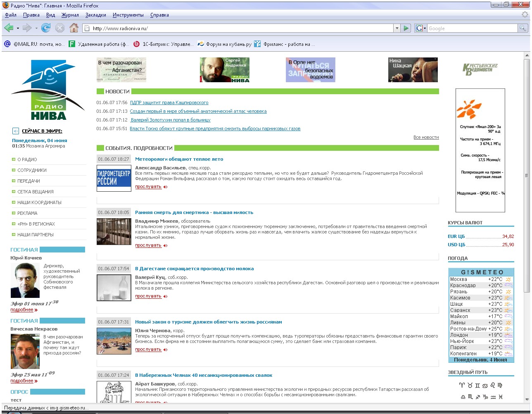Open the Forward button history dropdown
The height and width of the screenshot is (414, 532).
[36, 28]
